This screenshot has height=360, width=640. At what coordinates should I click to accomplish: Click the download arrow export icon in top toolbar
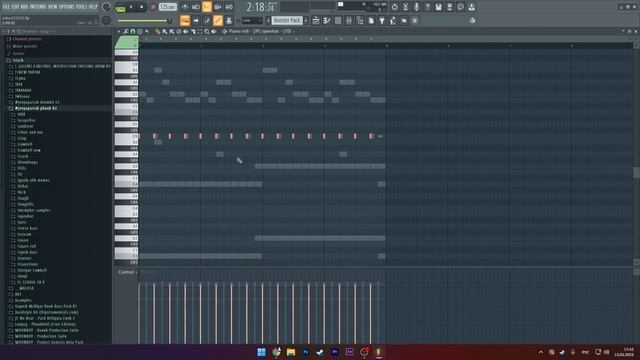click(471, 7)
